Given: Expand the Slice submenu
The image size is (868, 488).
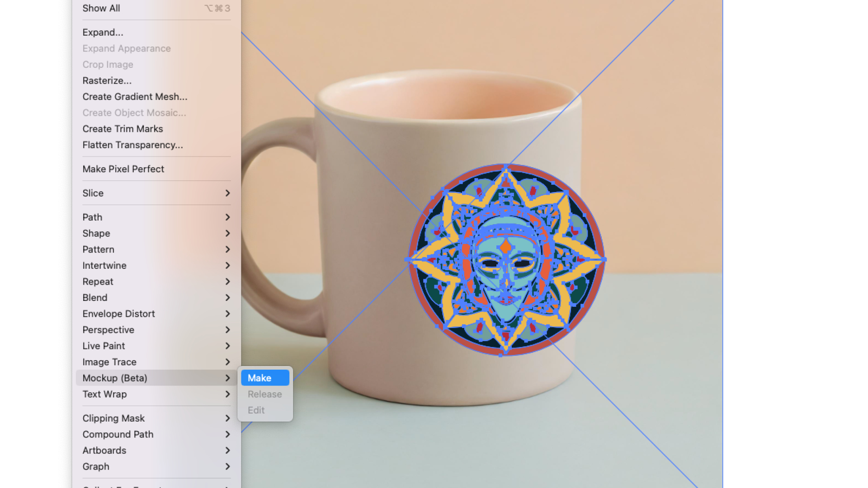Looking at the screenshot, I should [x=93, y=193].
